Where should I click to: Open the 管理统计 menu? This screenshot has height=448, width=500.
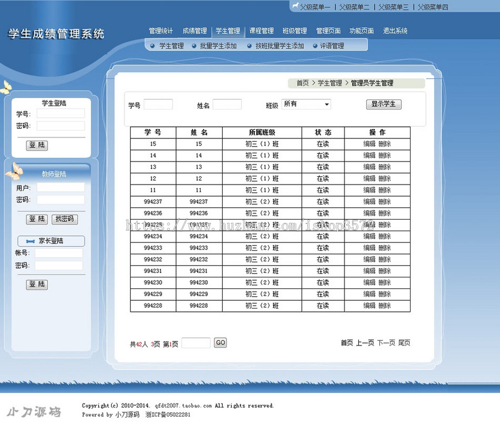pyautogui.click(x=161, y=31)
